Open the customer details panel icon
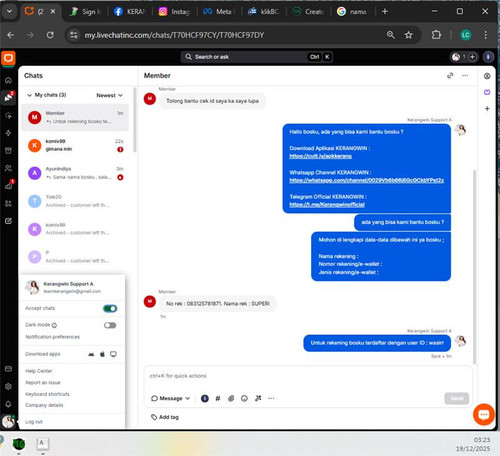The image size is (500, 456). point(487,76)
